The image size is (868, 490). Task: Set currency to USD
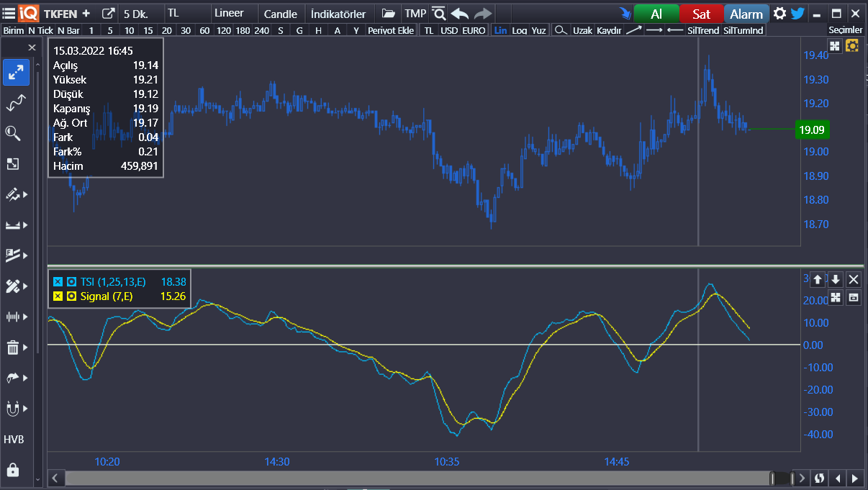(x=449, y=30)
